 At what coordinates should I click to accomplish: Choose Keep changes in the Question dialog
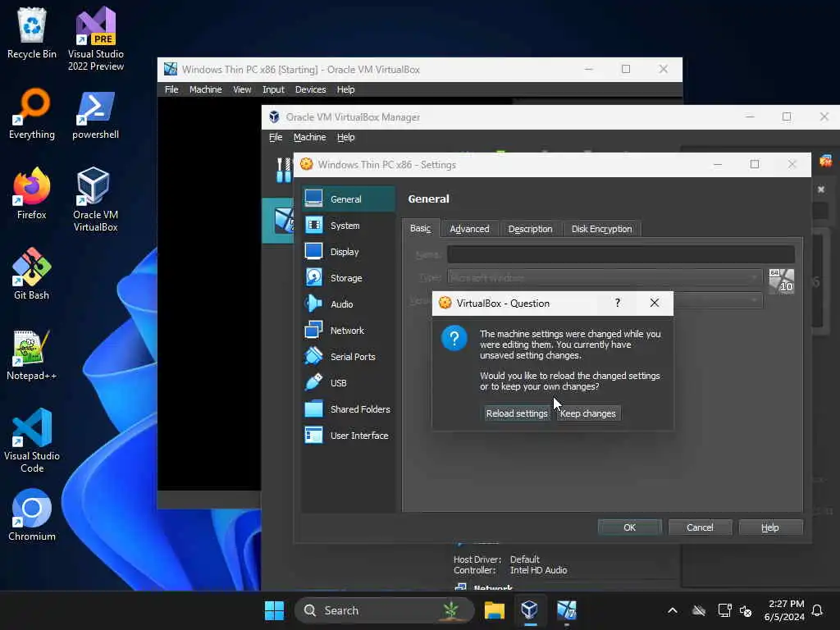(587, 413)
